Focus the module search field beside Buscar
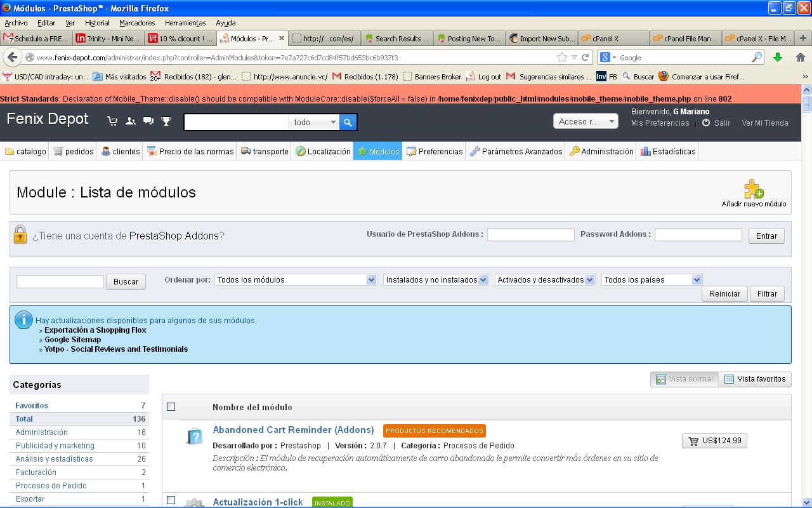 [x=60, y=281]
